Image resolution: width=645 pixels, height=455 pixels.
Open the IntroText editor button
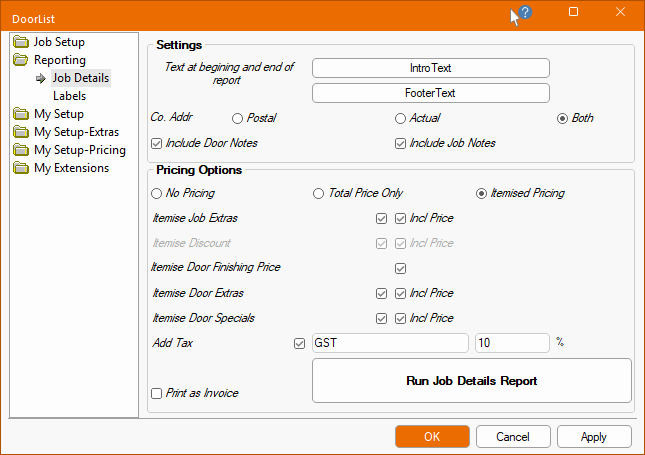(x=431, y=68)
